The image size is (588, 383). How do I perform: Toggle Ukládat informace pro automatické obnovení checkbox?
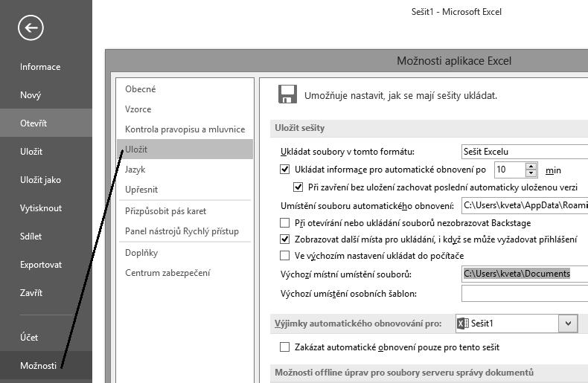point(285,170)
